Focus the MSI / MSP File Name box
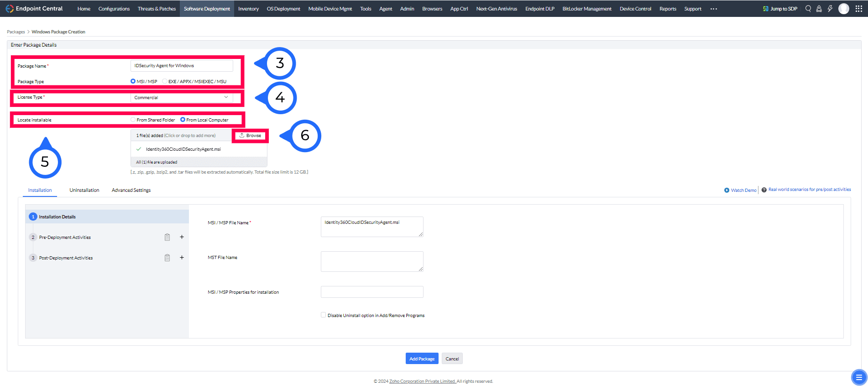This screenshot has width=868, height=386. point(372,227)
